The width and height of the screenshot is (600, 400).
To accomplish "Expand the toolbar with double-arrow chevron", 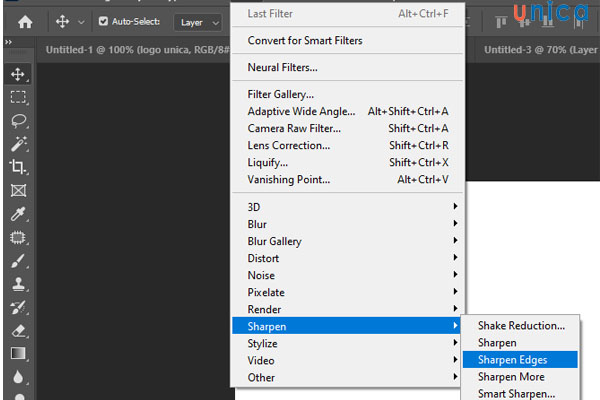I will click(x=8, y=43).
